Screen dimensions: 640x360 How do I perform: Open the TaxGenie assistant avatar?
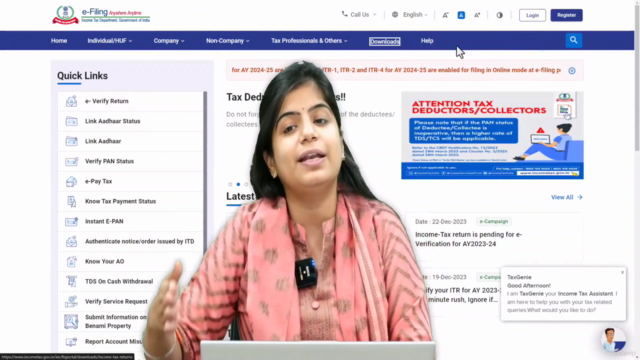click(x=613, y=340)
